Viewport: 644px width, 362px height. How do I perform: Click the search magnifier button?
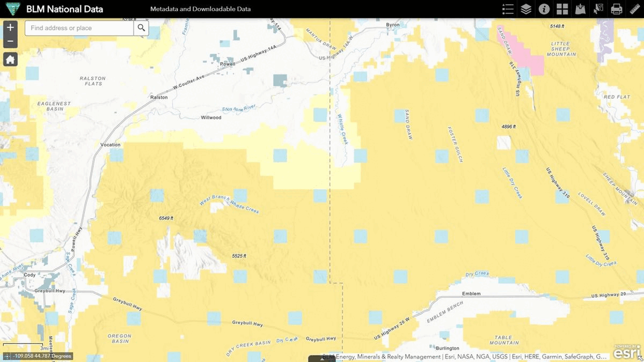(x=141, y=28)
